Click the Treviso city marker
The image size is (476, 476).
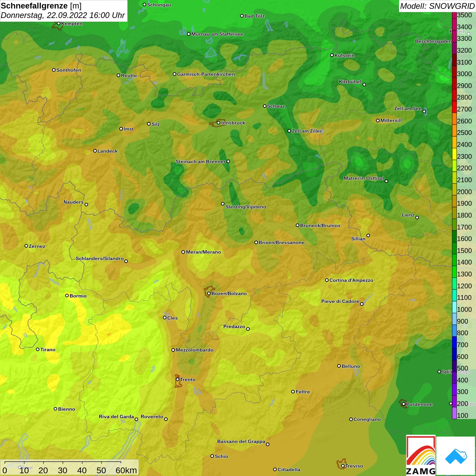343,466
